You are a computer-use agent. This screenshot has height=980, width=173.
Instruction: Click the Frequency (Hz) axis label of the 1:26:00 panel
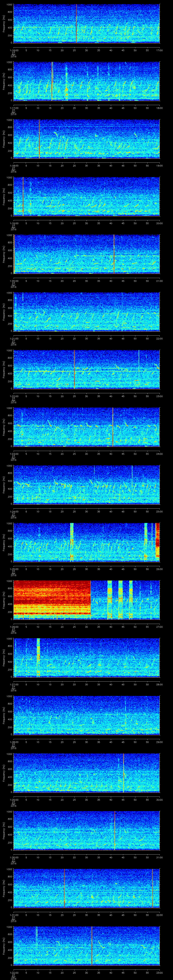tap(4, 600)
